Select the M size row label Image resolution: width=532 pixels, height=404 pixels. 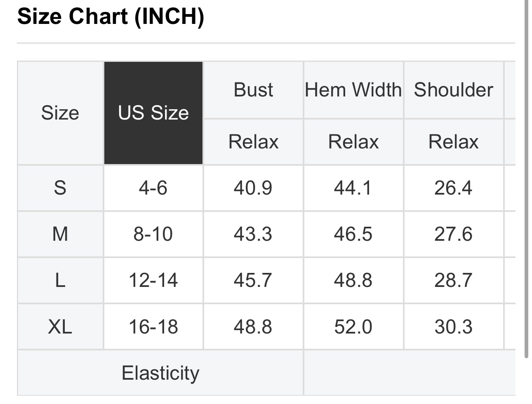pos(60,234)
